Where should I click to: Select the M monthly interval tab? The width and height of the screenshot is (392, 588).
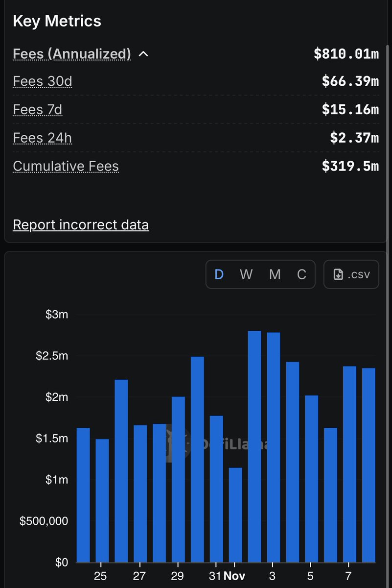[275, 274]
